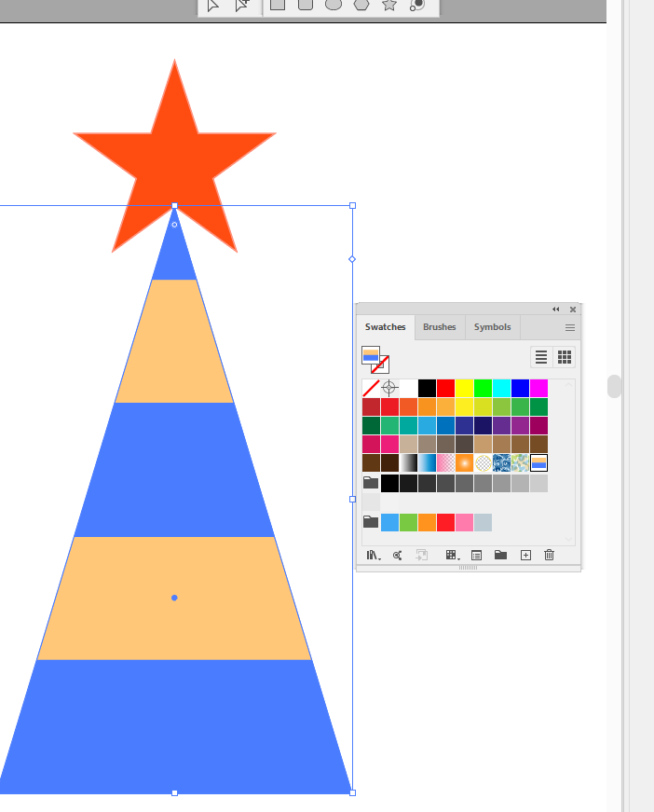The image size is (654, 812).
Task: Apply the orange radial gradient swatch
Action: 464,462
